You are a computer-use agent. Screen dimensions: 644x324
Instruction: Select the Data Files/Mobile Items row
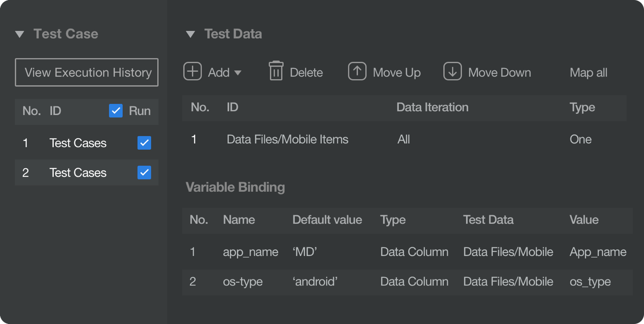(287, 139)
